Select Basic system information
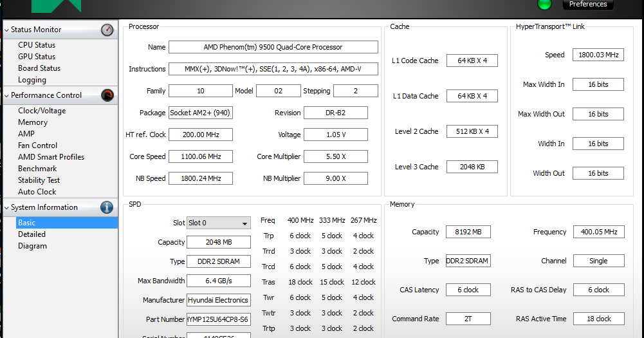This screenshot has width=644, height=338. pyautogui.click(x=67, y=223)
